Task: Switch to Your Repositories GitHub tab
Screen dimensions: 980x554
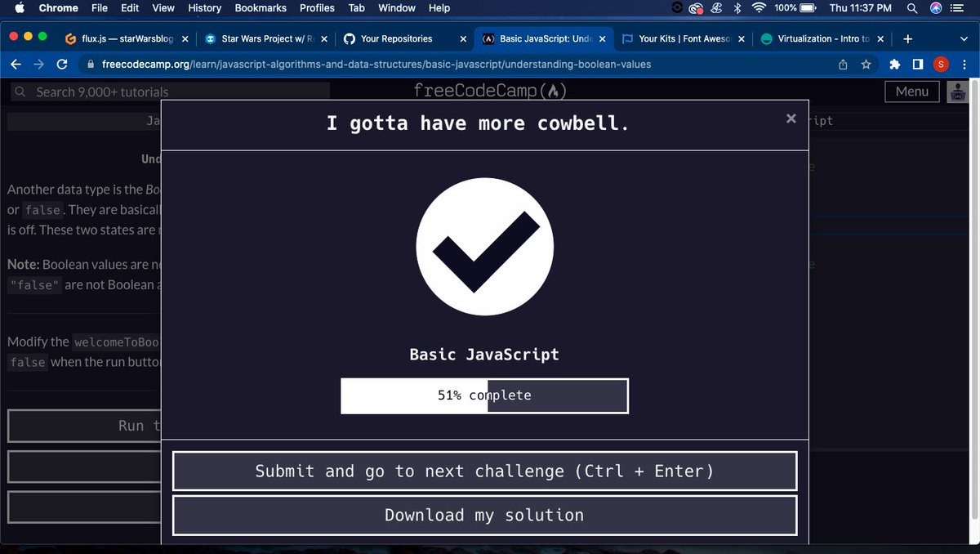Action: (x=406, y=38)
